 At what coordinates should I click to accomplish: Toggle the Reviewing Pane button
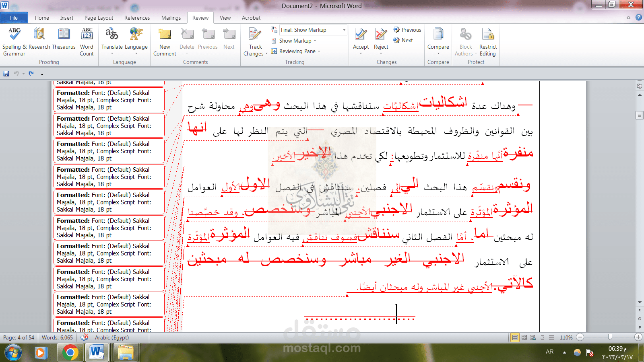[x=293, y=51]
